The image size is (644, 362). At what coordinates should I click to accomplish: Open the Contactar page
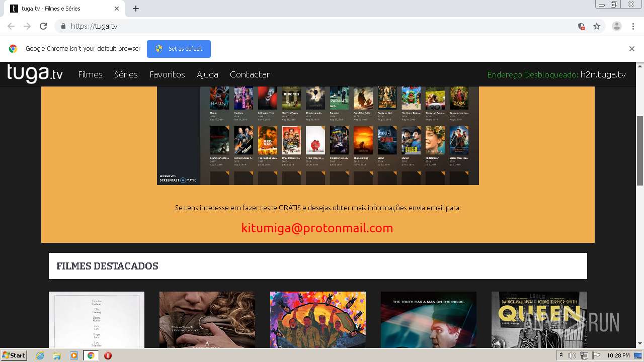coord(250,74)
